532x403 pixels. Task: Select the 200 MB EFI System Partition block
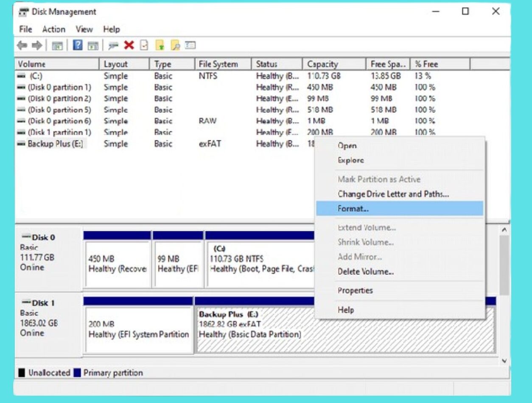138,330
